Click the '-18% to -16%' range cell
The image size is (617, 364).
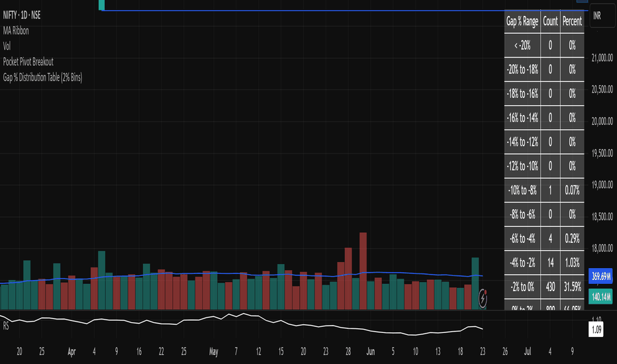point(522,94)
